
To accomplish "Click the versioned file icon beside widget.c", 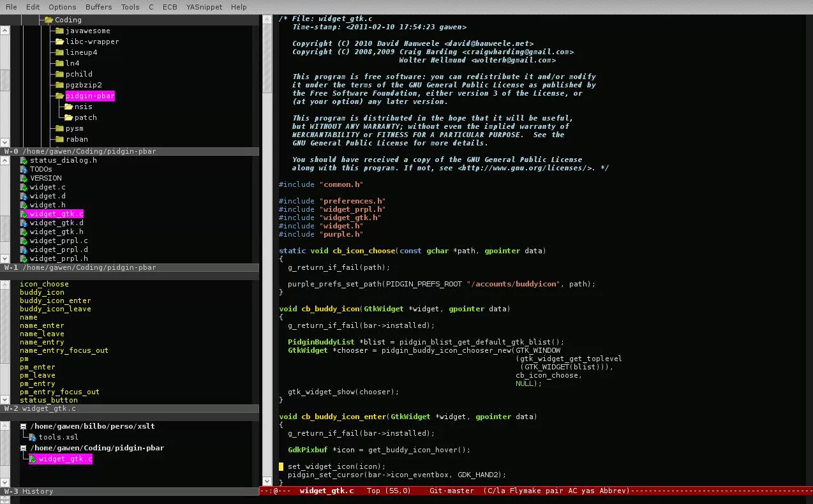I will click(x=24, y=187).
